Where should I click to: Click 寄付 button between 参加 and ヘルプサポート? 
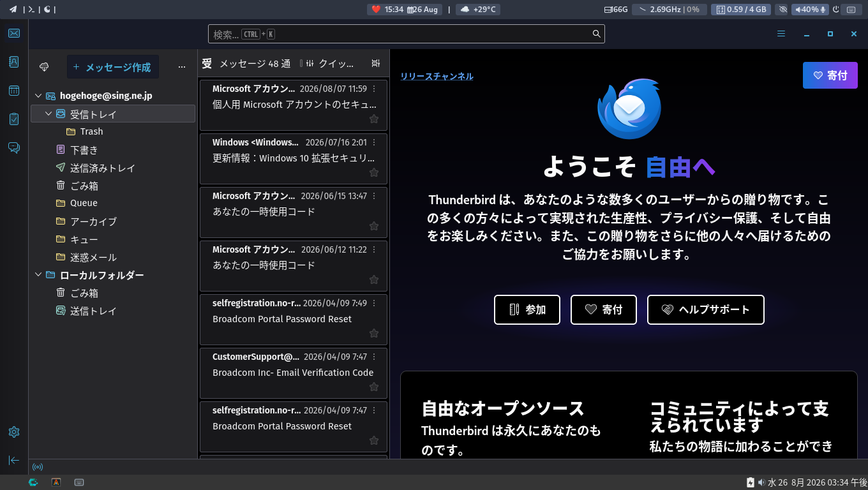pos(604,309)
